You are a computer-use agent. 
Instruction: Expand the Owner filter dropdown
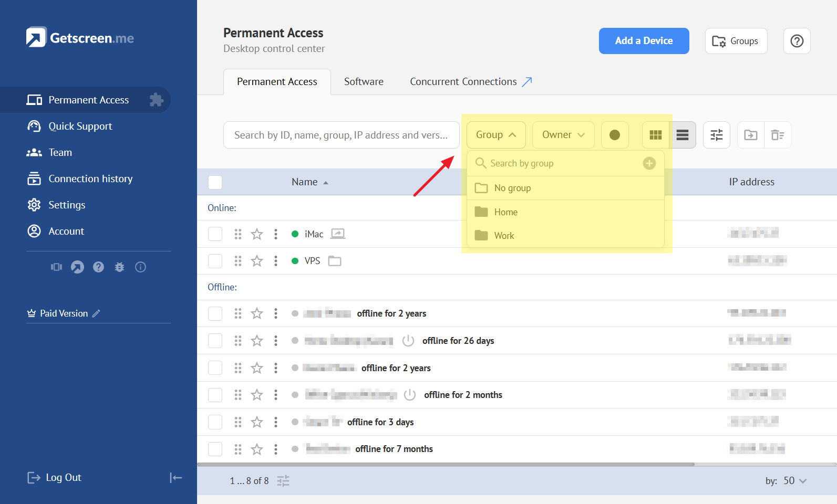pos(563,135)
